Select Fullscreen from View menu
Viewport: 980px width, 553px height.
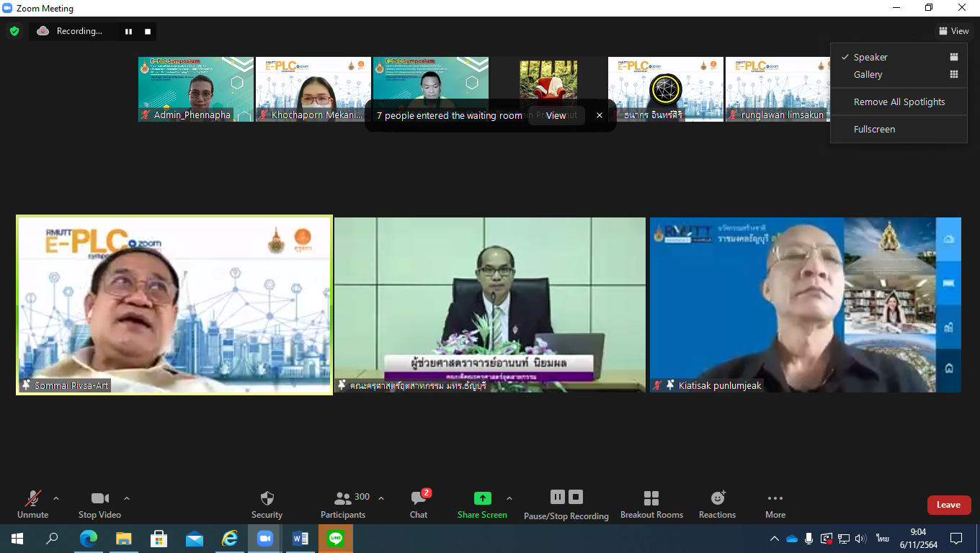coord(899,129)
